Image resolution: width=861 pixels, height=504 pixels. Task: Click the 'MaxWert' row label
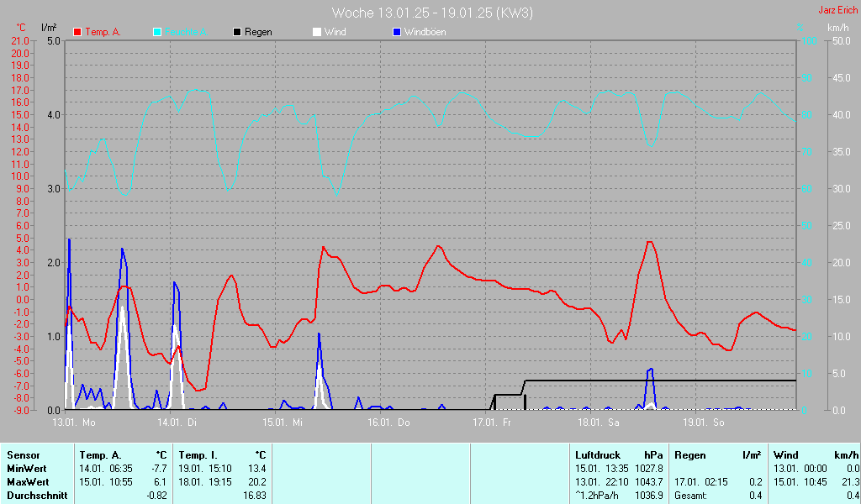(28, 482)
